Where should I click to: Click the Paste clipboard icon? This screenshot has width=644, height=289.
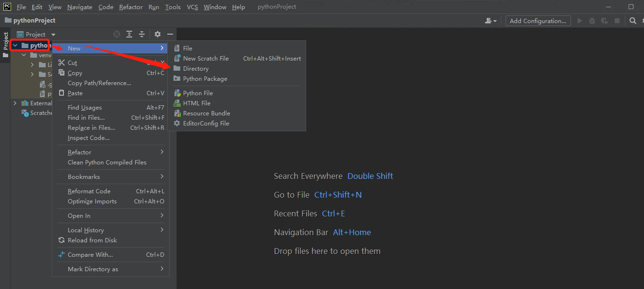click(62, 93)
